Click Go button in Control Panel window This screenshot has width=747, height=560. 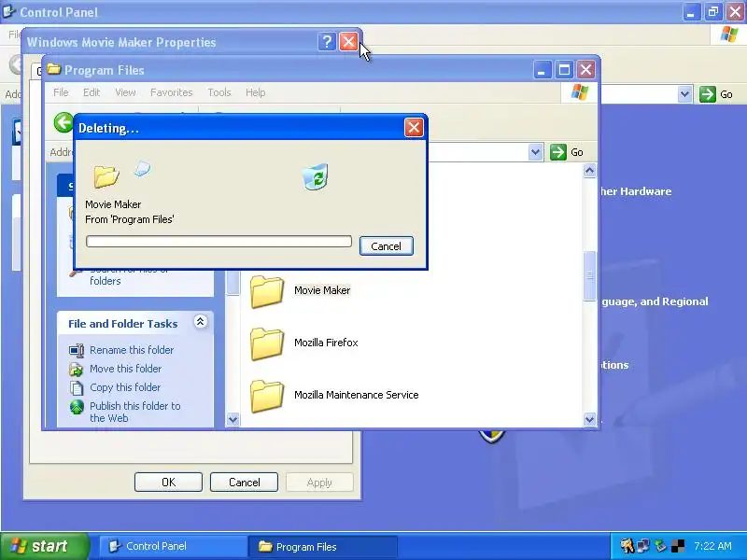[716, 94]
